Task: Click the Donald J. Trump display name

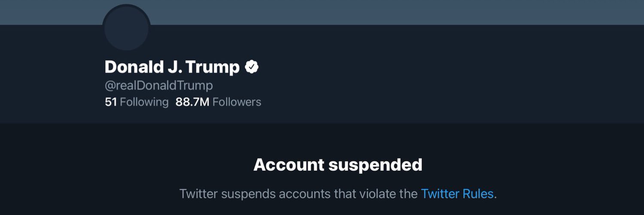Action: (172, 67)
